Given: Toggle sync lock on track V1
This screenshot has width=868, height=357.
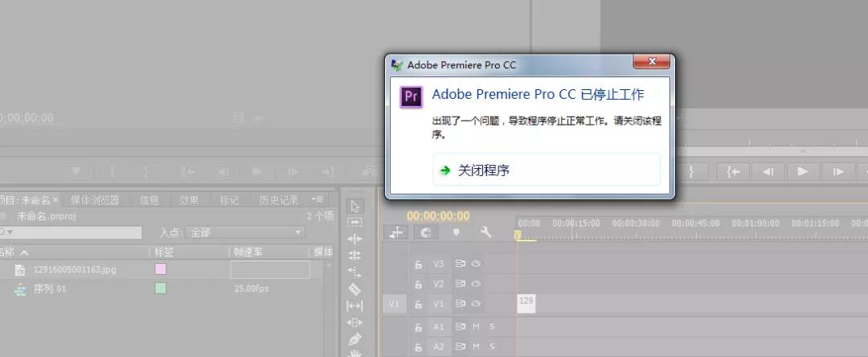Looking at the screenshot, I should [460, 304].
